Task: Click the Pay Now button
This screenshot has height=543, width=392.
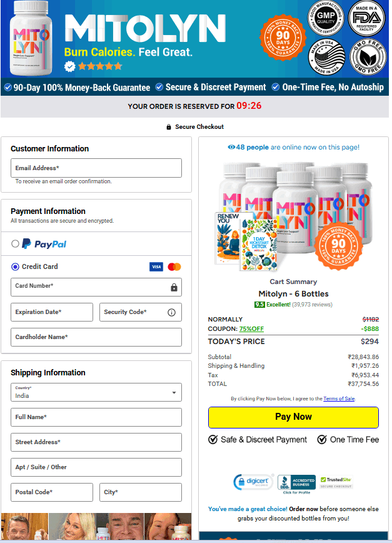Action: tap(293, 417)
